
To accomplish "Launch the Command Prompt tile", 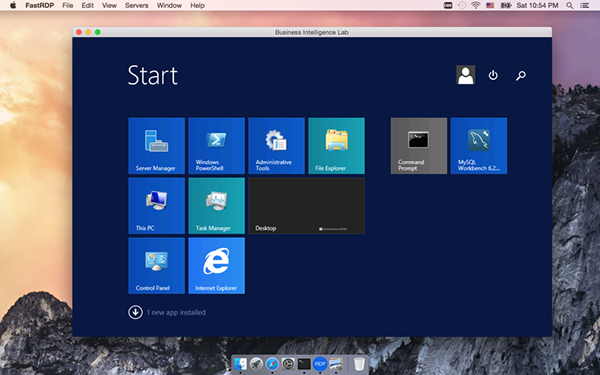I will (x=419, y=146).
